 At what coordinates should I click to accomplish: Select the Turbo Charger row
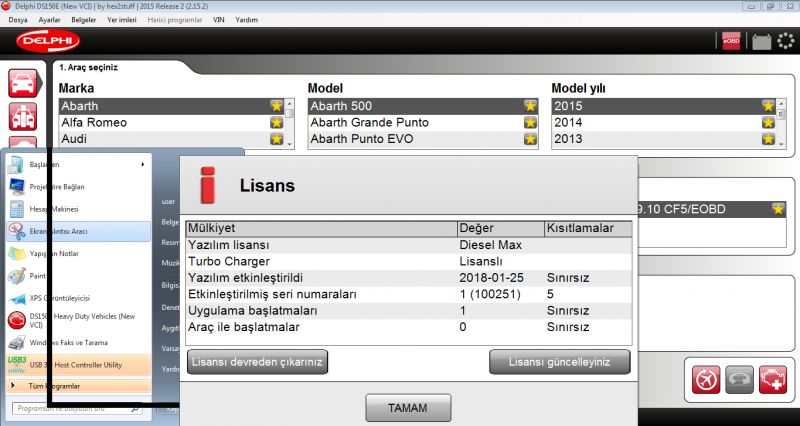[409, 261]
